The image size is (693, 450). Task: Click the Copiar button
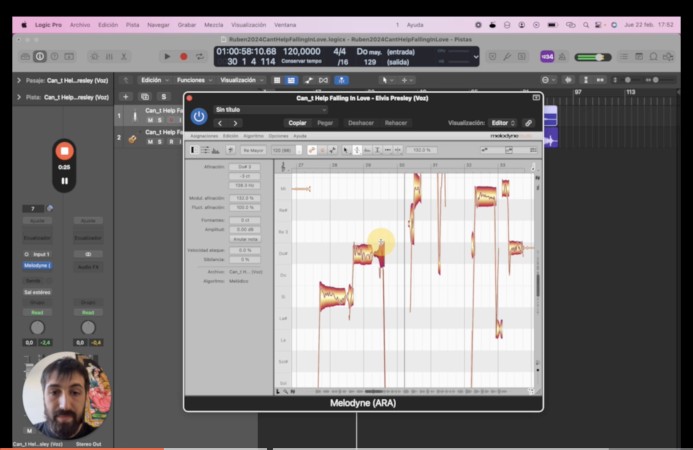point(297,123)
